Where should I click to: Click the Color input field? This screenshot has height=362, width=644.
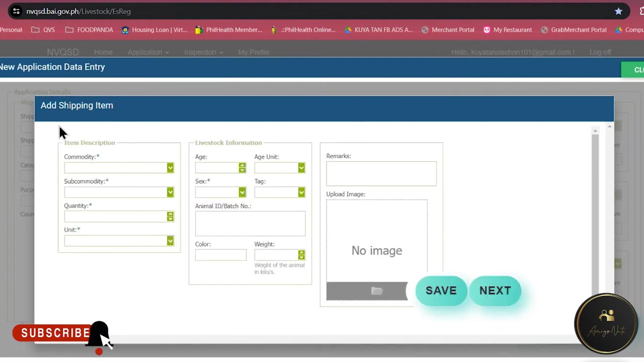221,255
